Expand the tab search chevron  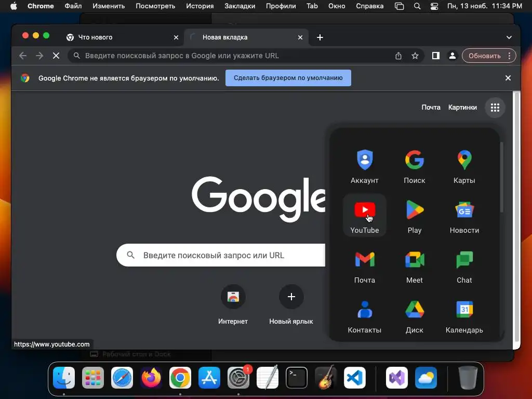coord(509,37)
